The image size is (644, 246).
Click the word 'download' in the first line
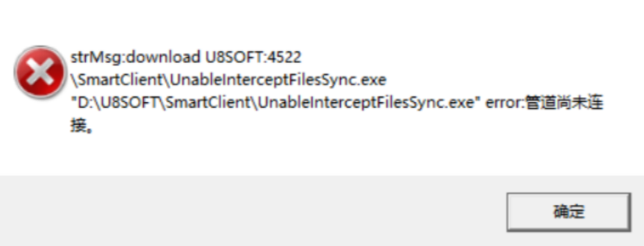[x=163, y=57]
